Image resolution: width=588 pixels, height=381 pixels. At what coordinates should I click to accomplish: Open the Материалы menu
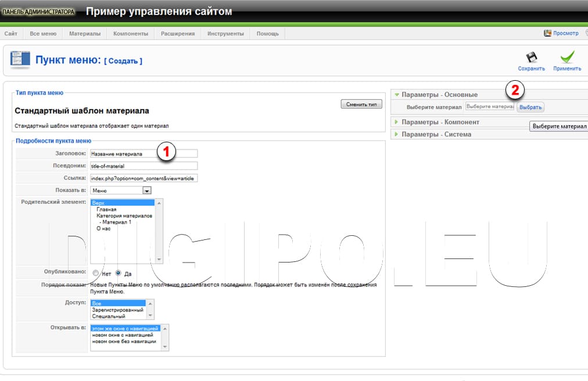click(x=85, y=34)
